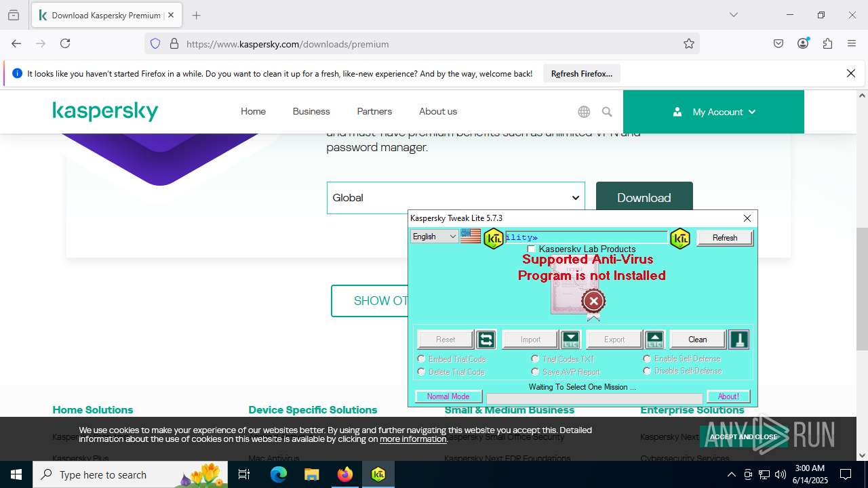Open Microsoft Edge from taskbar
This screenshot has width=868, height=488.
tap(279, 474)
